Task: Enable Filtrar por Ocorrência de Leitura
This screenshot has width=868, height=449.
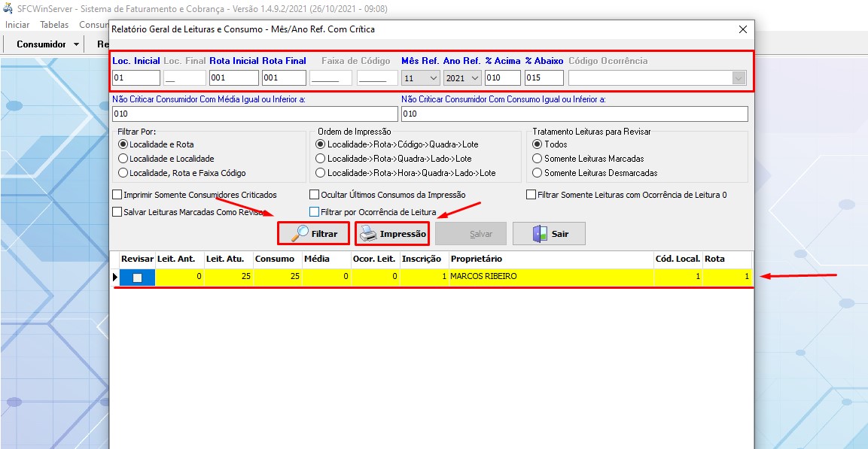Action: click(x=315, y=212)
